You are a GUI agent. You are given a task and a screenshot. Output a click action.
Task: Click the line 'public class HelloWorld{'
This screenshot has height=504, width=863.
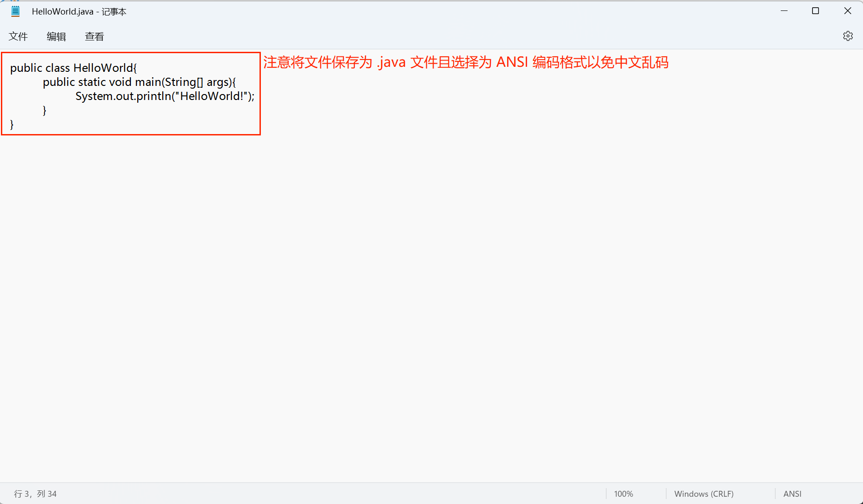74,68
